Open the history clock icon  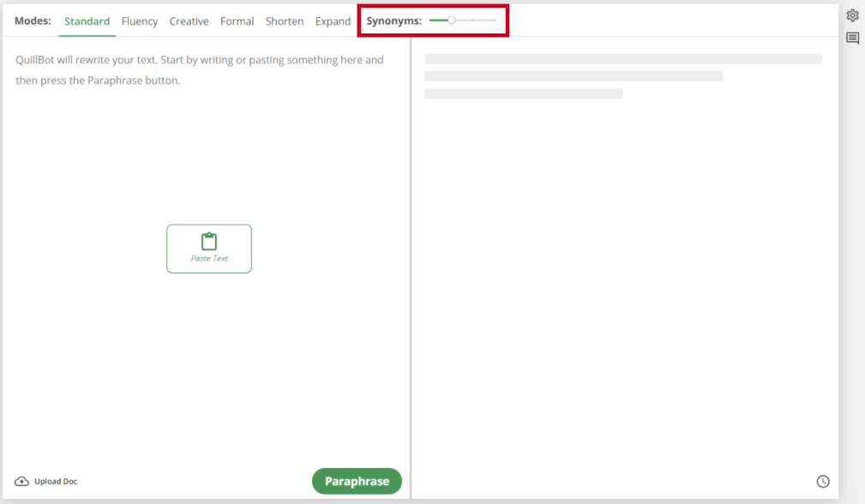[822, 482]
